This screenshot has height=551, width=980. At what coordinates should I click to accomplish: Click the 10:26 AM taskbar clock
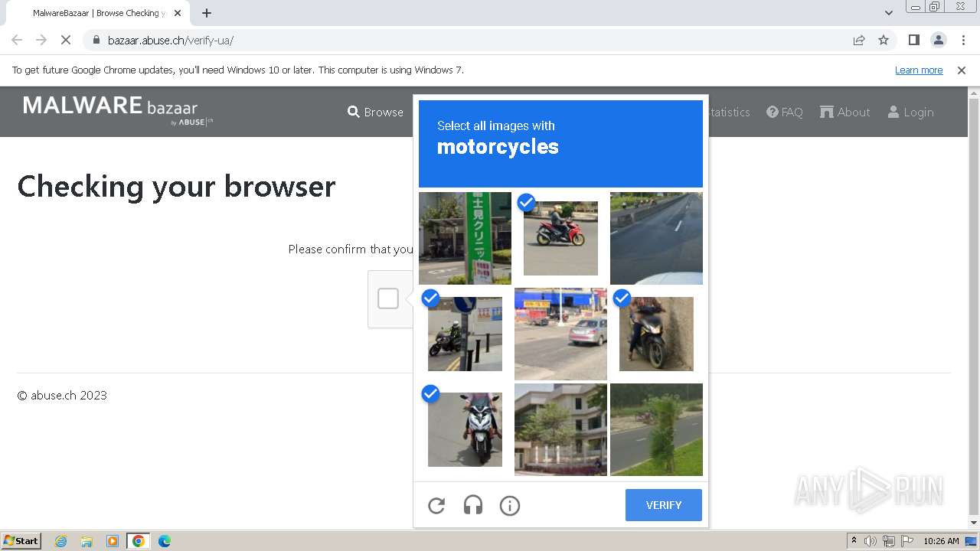pyautogui.click(x=941, y=541)
